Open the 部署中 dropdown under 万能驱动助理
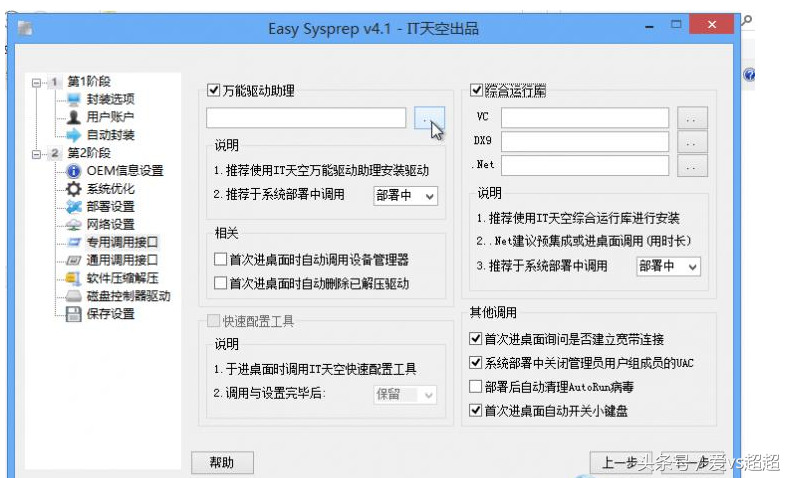 pyautogui.click(x=406, y=196)
